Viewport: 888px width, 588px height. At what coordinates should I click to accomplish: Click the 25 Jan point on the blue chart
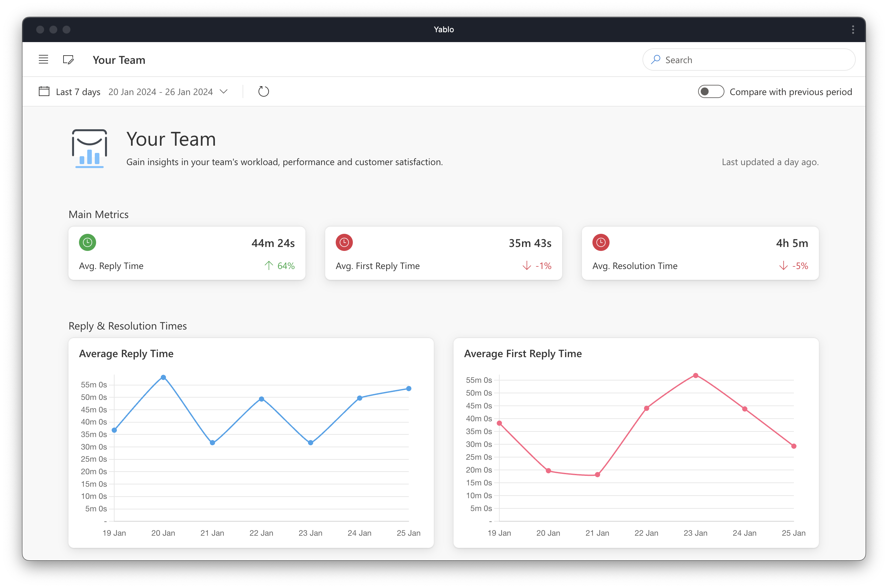pyautogui.click(x=409, y=389)
